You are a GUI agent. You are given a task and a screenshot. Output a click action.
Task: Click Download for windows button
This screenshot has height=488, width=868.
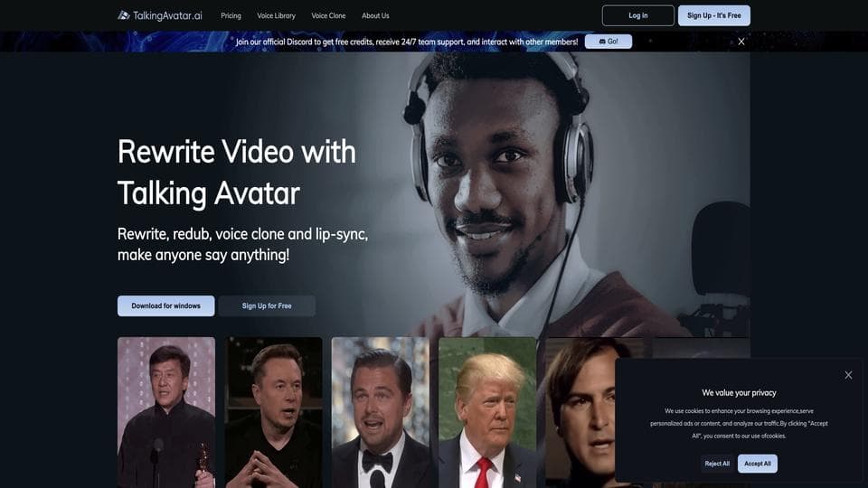[166, 306]
